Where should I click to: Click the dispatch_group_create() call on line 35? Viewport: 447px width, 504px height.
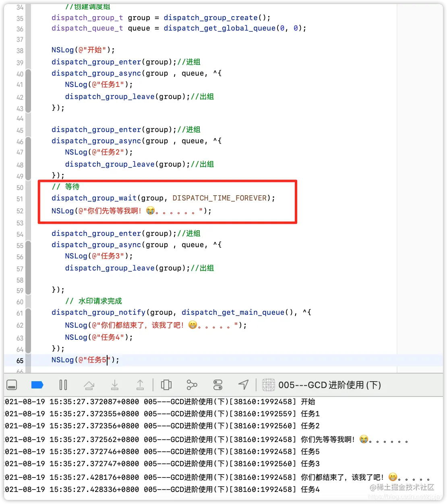click(x=217, y=18)
